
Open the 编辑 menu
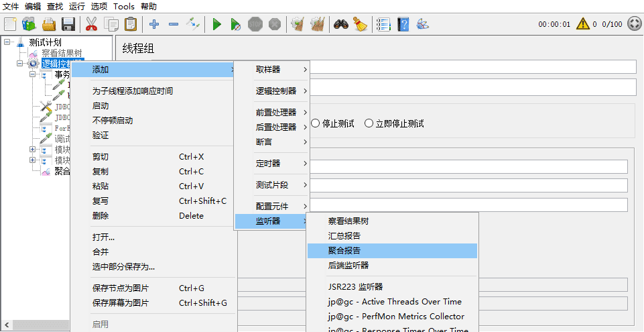[33, 7]
